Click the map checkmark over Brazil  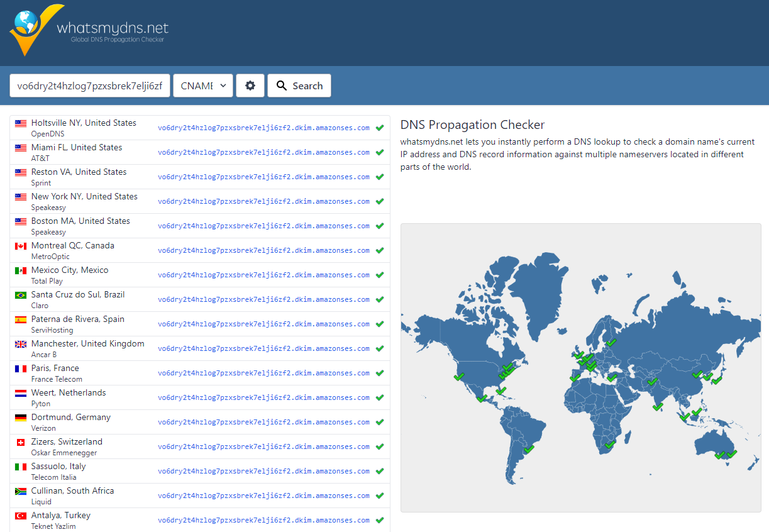529,449
